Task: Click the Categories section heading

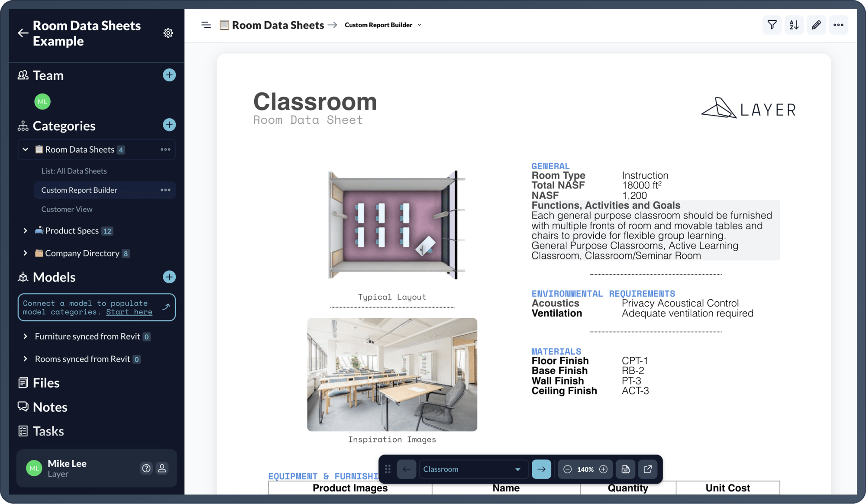Action: click(64, 126)
